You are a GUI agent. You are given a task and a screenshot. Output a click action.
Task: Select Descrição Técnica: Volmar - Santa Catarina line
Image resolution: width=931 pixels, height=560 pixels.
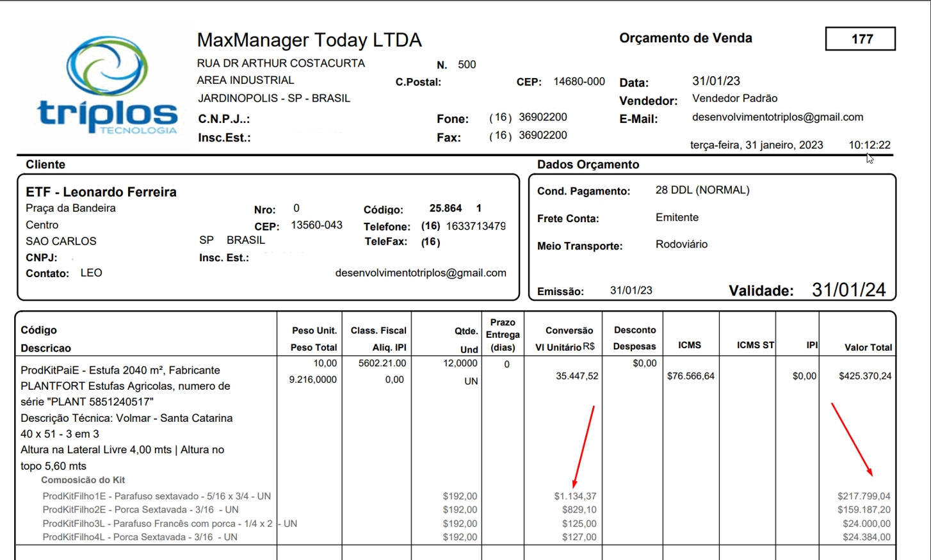(x=126, y=419)
